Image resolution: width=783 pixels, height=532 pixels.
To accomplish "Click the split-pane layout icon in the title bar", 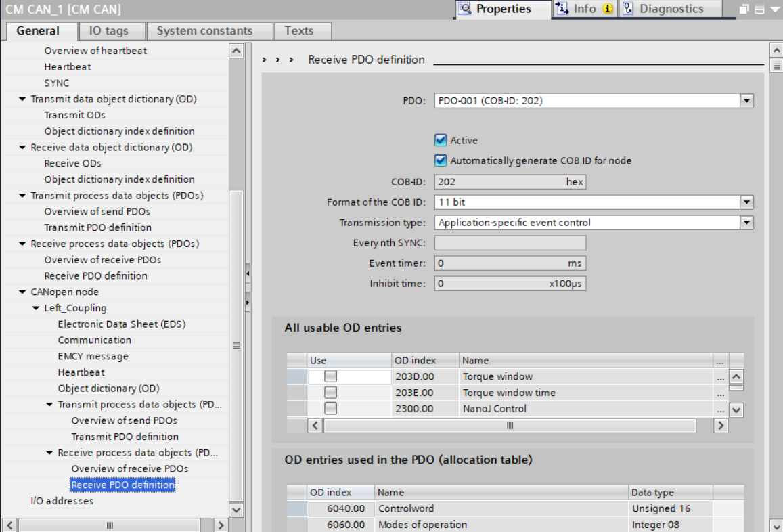I will (x=759, y=9).
